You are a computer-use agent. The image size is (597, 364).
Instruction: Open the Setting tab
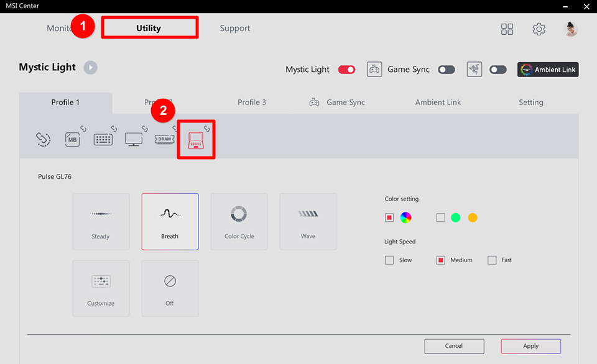point(530,102)
